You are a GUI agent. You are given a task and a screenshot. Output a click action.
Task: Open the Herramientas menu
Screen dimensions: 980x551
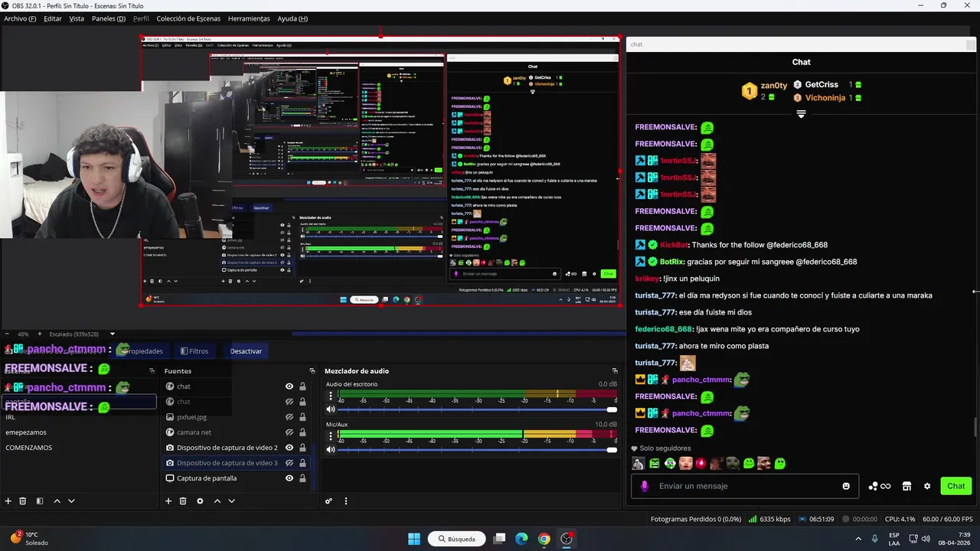pyautogui.click(x=249, y=18)
